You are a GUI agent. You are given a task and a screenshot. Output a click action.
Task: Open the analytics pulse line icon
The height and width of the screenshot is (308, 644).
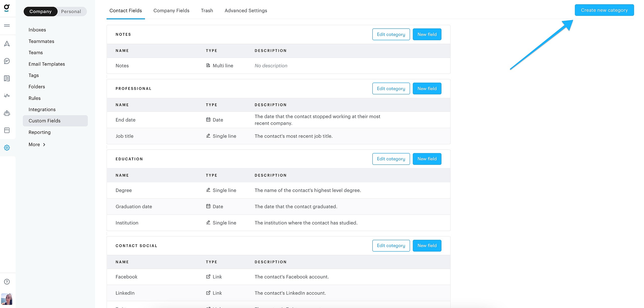coord(7,96)
